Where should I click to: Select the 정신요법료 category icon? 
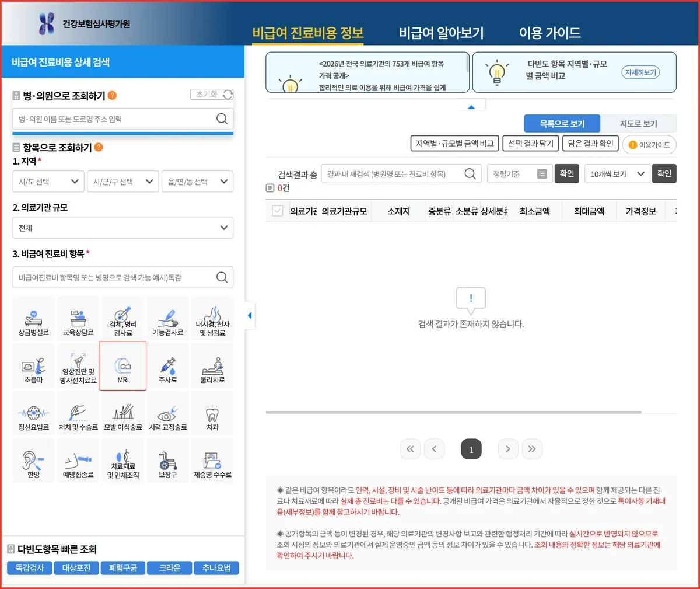point(33,413)
